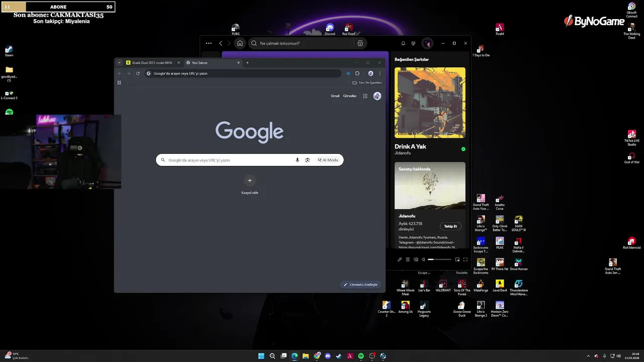Open Google Lens image search
Viewport: 644px width, 362px height.
click(307, 160)
